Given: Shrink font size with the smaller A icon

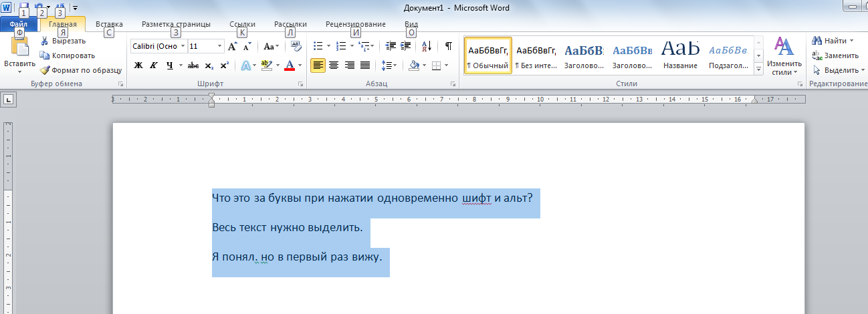Looking at the screenshot, I should click(x=247, y=47).
